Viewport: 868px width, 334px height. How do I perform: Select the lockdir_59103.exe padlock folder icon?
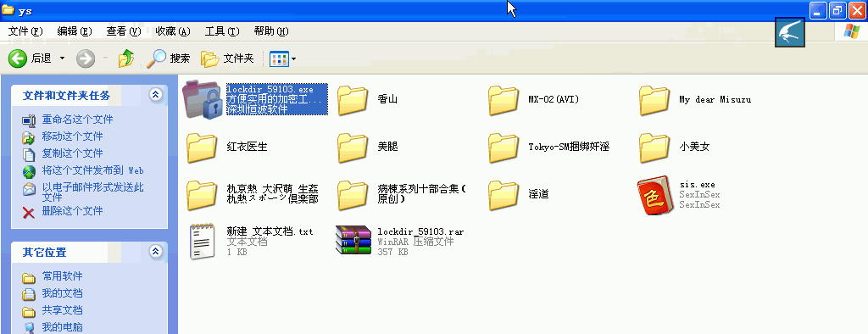pos(202,99)
